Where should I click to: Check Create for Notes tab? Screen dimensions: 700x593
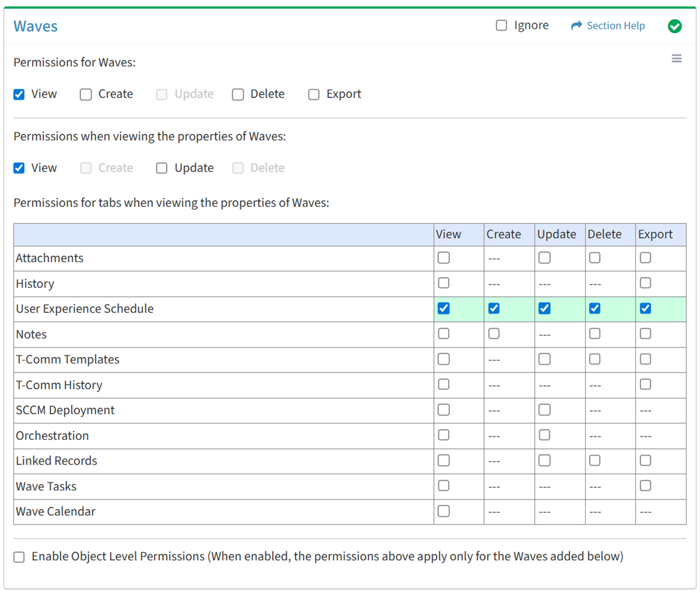click(494, 334)
